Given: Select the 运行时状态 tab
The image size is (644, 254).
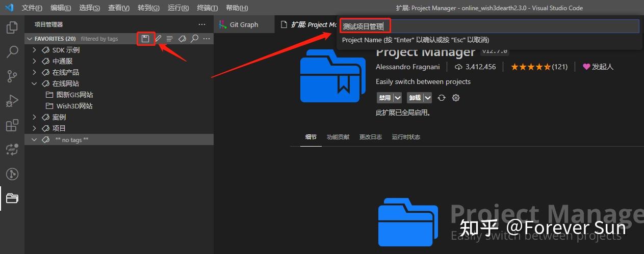Looking at the screenshot, I should pyautogui.click(x=406, y=137).
